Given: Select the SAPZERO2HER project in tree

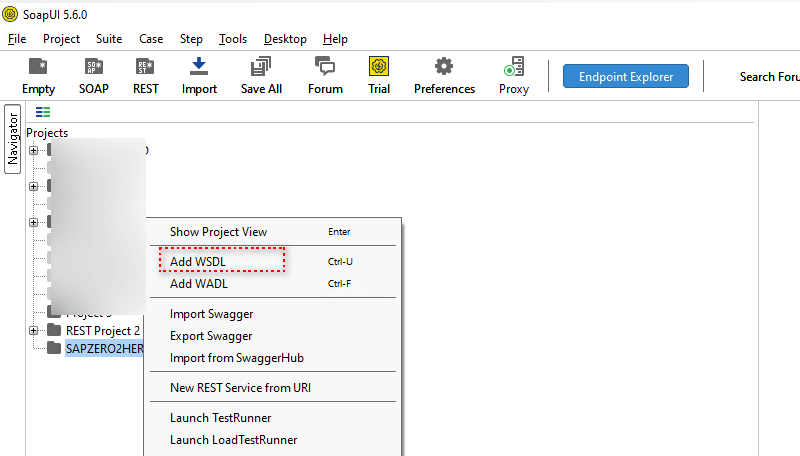Looking at the screenshot, I should [104, 348].
